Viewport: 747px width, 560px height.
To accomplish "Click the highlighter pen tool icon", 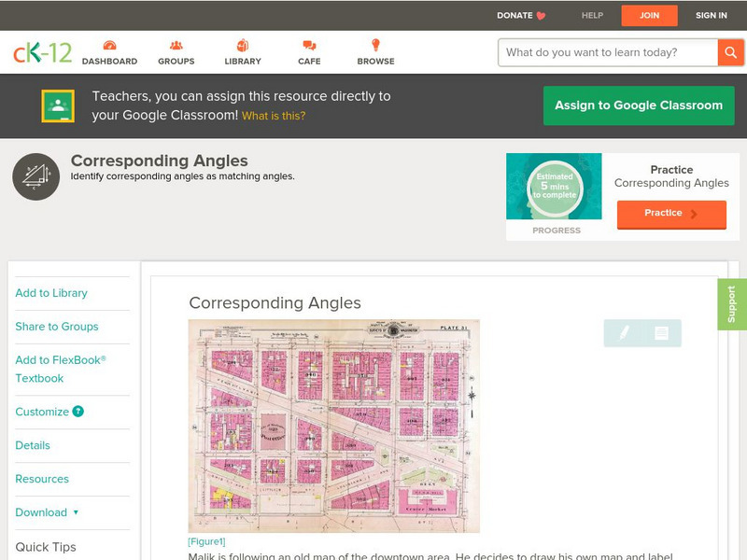I will (x=624, y=332).
